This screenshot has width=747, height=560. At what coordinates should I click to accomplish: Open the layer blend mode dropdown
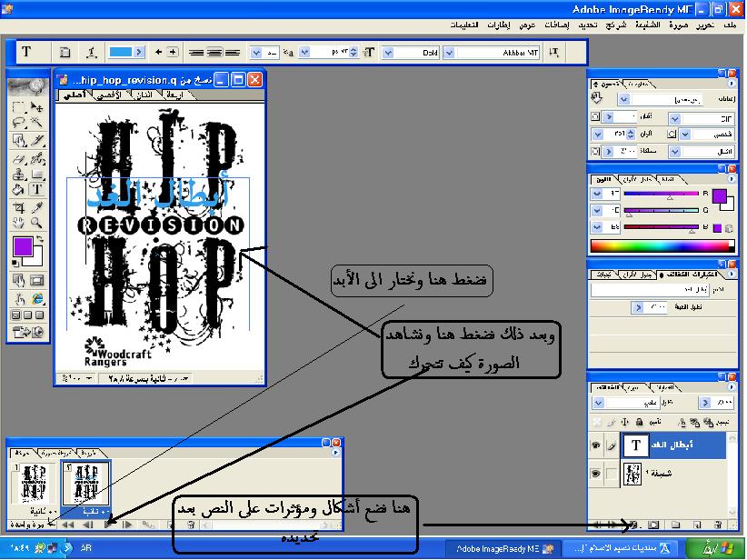(x=598, y=404)
